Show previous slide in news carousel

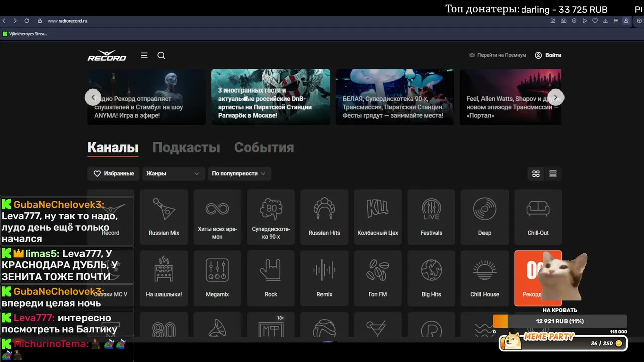[93, 97]
